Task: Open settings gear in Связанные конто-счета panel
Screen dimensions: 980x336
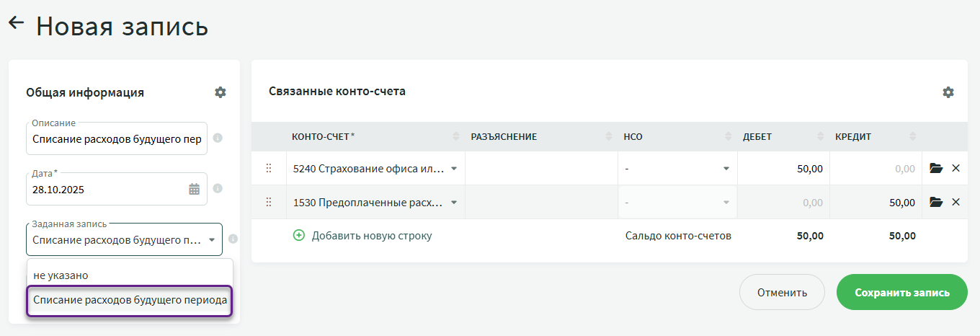Action: (948, 92)
